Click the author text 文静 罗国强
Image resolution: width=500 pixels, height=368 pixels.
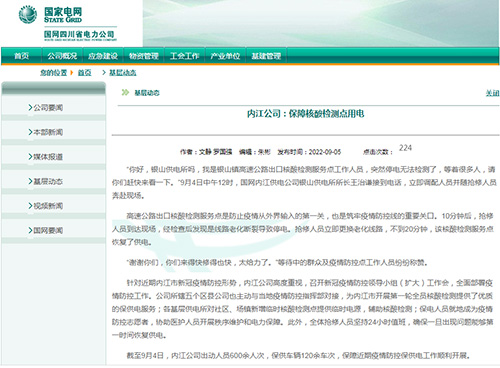tap(215, 152)
